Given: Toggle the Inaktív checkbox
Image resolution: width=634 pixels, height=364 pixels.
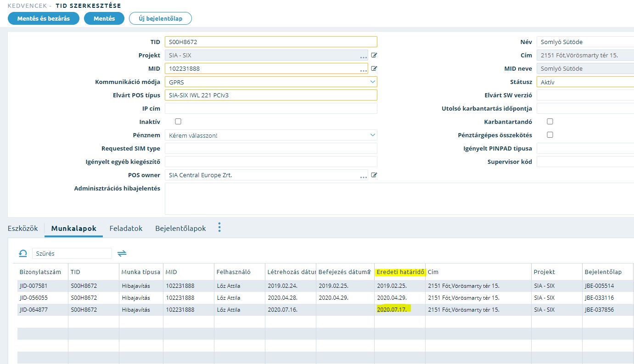Looking at the screenshot, I should pos(178,122).
